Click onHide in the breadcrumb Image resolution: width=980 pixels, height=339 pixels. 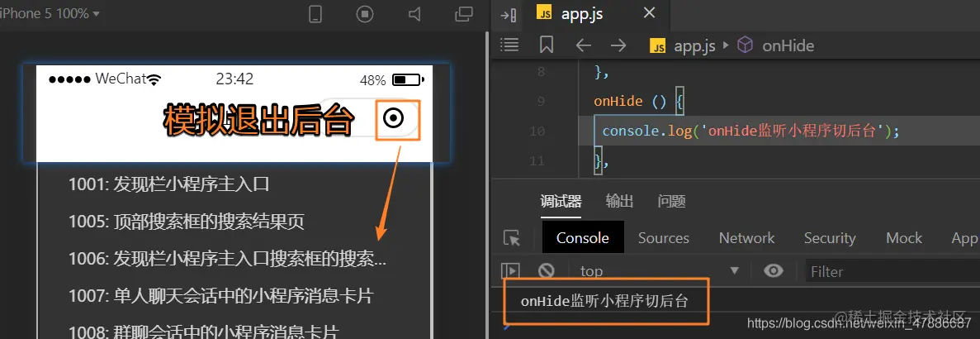click(788, 45)
